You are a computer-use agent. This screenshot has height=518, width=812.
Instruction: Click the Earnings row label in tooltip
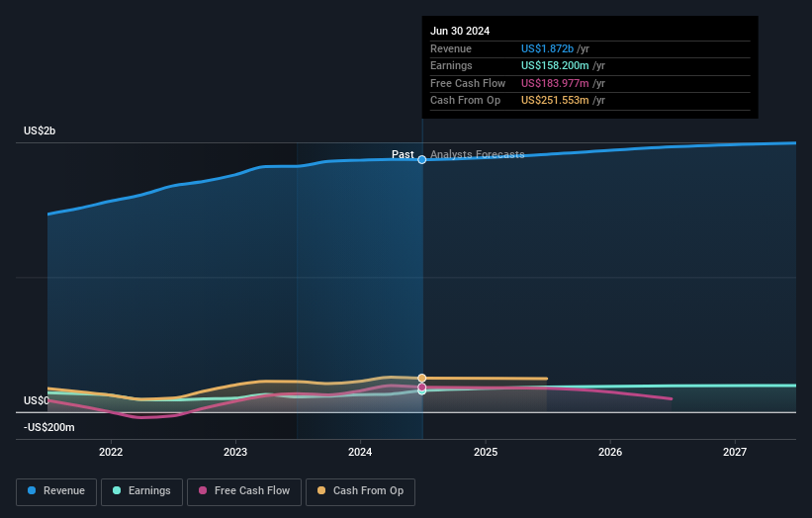click(451, 65)
